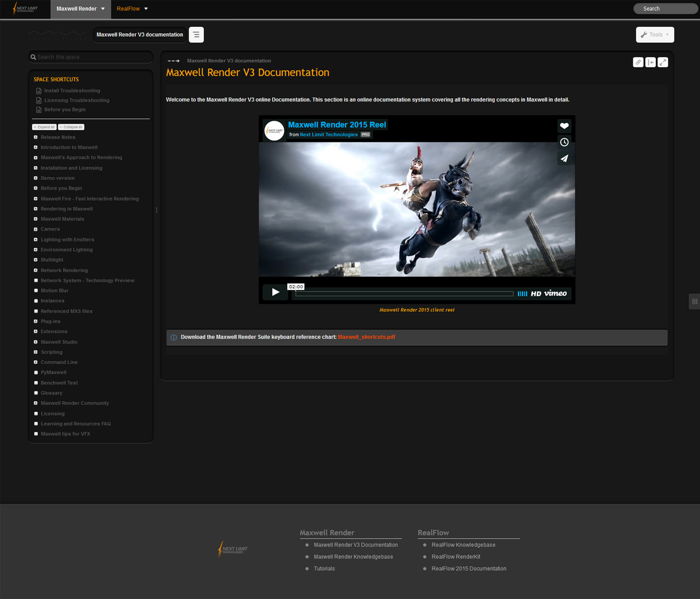
Task: Click the Next Limit Technologies author link
Action: point(329,135)
